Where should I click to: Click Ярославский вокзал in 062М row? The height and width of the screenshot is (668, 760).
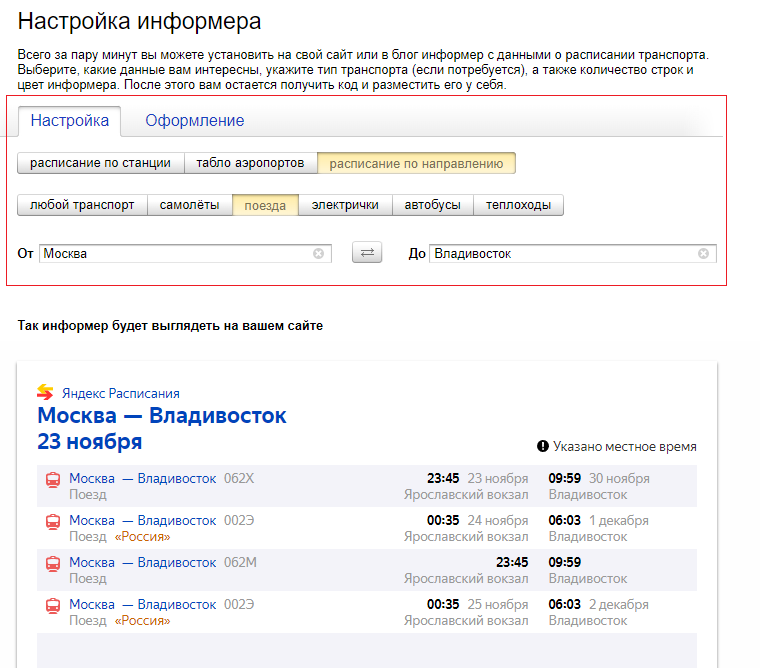(466, 579)
